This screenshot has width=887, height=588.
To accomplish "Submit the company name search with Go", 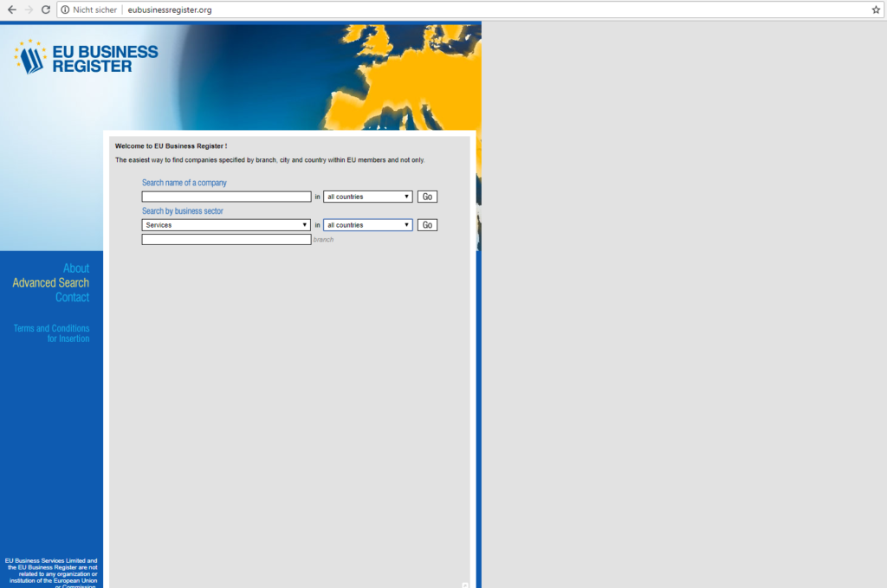I will point(427,197).
